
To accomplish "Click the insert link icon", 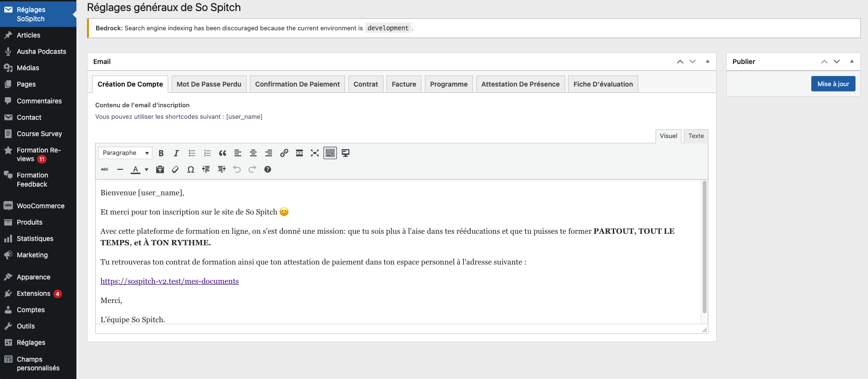I will tap(284, 153).
